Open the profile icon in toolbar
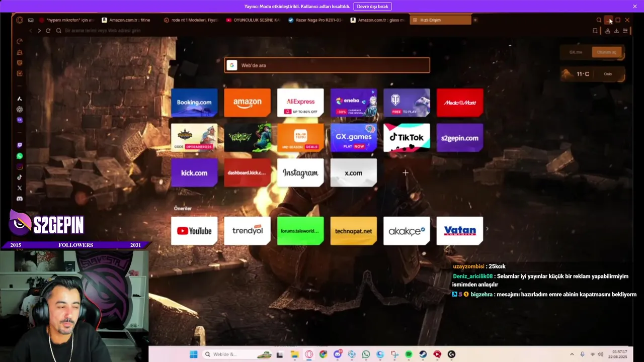The image size is (644, 362). tap(608, 31)
